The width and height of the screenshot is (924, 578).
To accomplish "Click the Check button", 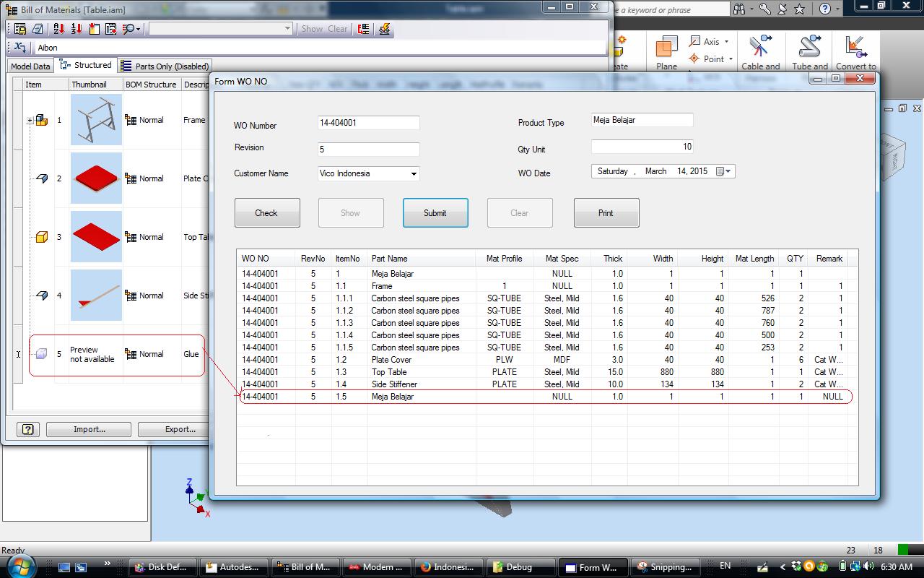I will [267, 213].
